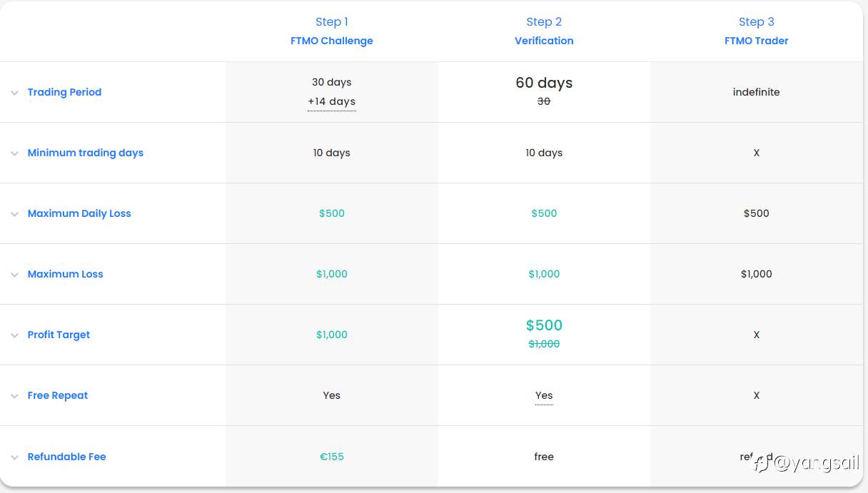
Task: Open the Refundable Fee label
Action: point(66,457)
